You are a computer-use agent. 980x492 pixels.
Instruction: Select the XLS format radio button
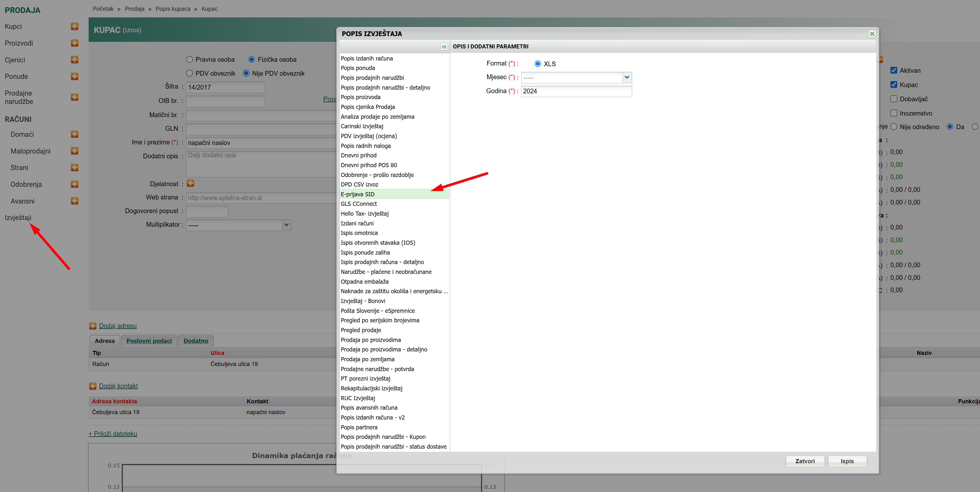537,64
